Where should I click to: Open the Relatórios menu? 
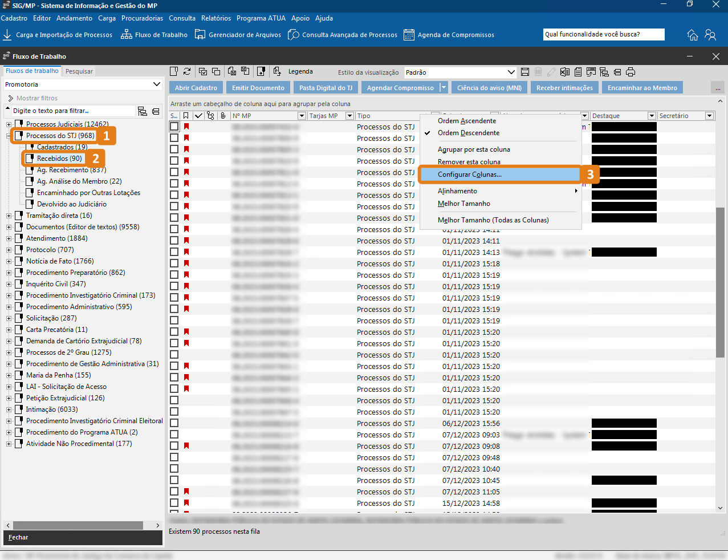[x=216, y=18]
